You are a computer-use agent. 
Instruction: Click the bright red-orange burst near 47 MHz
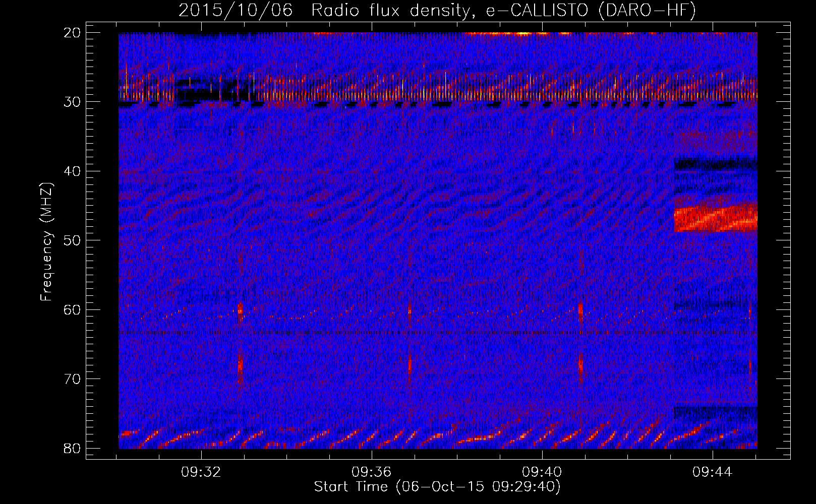coord(716,219)
